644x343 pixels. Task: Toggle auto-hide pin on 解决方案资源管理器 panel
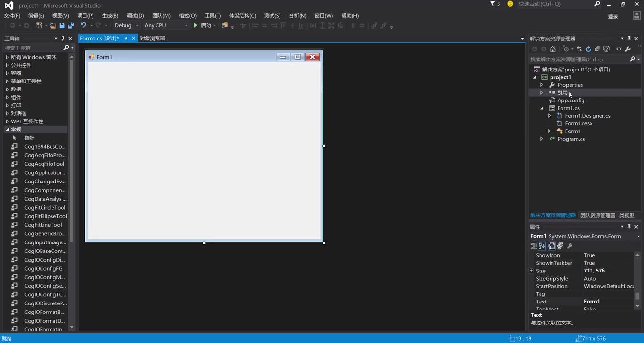tap(629, 38)
